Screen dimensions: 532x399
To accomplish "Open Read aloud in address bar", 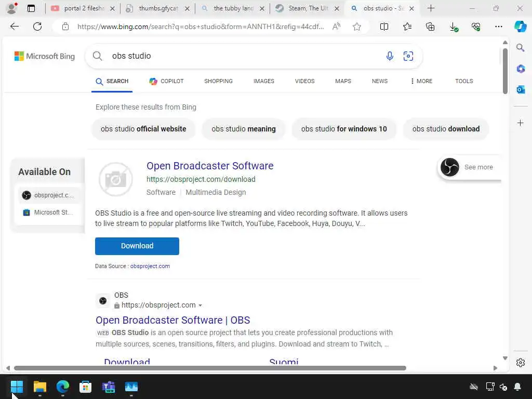I will [x=336, y=26].
